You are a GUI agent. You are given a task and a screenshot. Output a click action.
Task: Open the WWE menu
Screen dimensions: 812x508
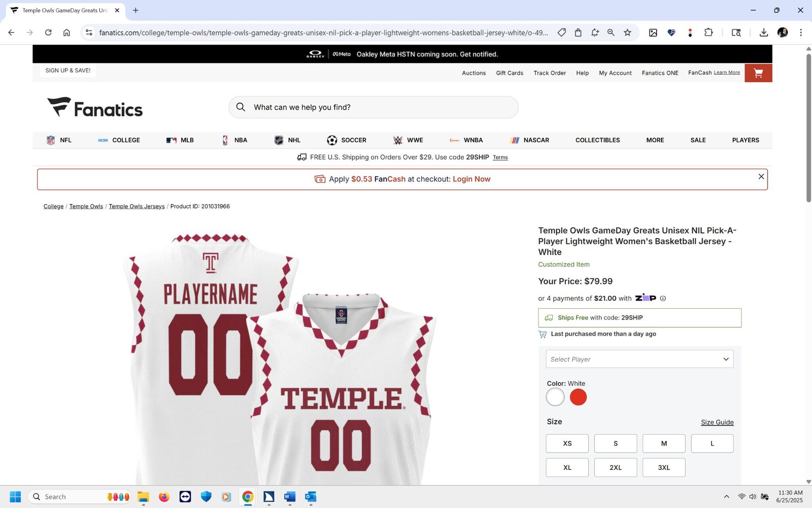pos(408,140)
